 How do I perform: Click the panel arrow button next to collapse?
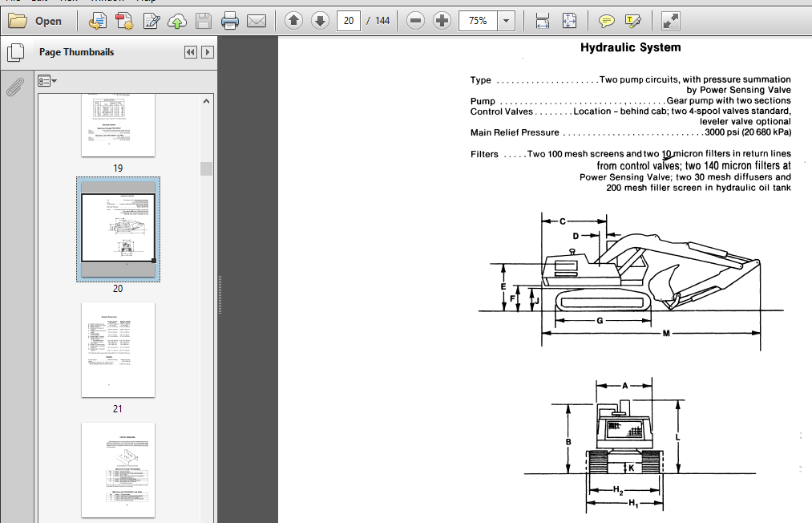click(208, 52)
